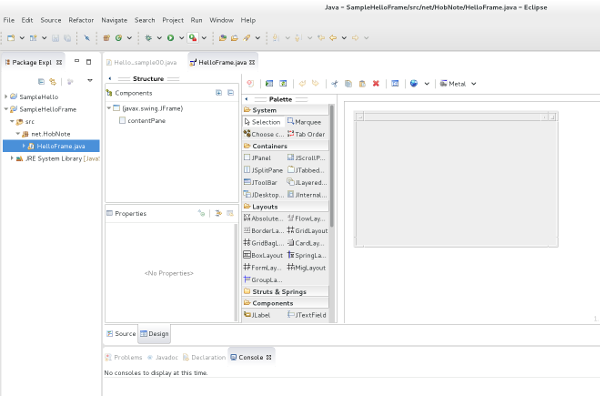Viewport: 600px width, 396px height.
Task: Click the New Java Class green icon
Action: (119, 38)
